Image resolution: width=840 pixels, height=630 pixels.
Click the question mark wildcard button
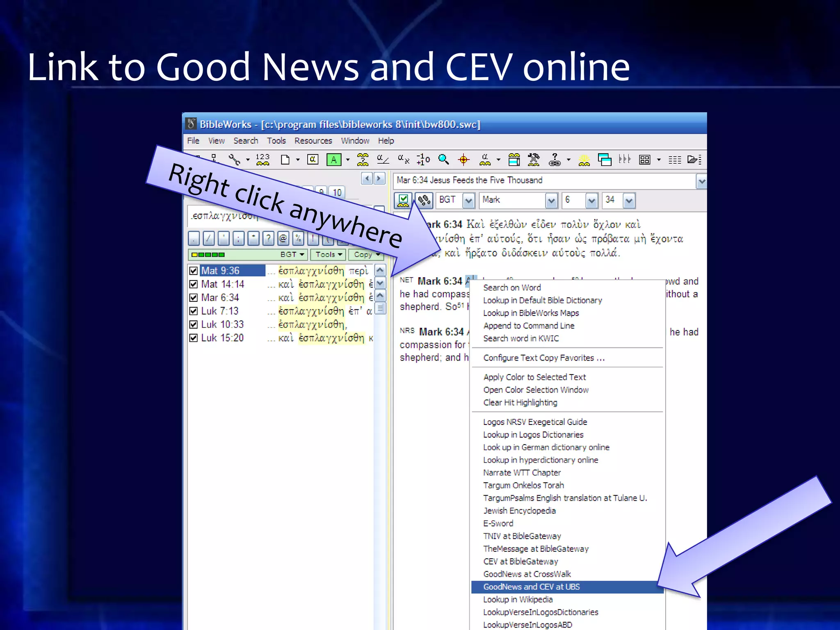268,238
